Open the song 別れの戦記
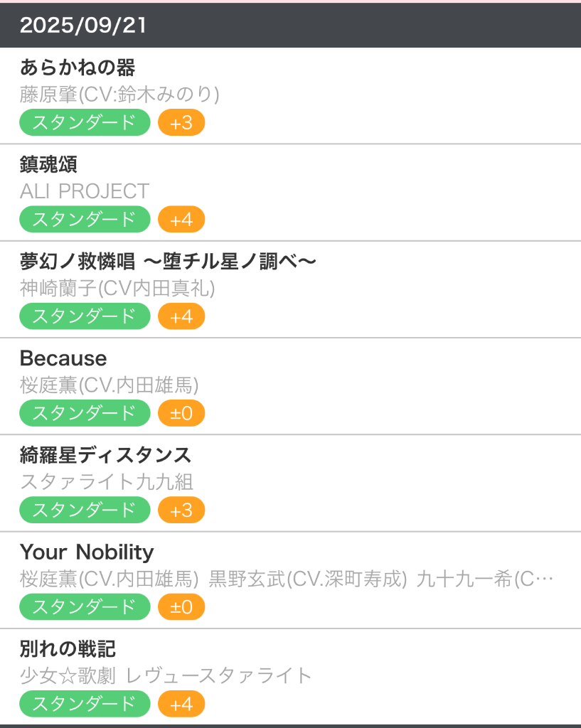Viewport: 581px width, 728px height. click(x=68, y=648)
